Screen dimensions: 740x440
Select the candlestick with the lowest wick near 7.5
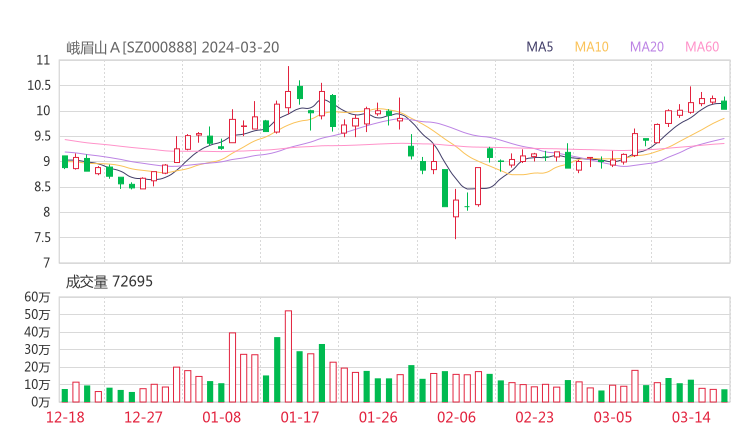(456, 214)
